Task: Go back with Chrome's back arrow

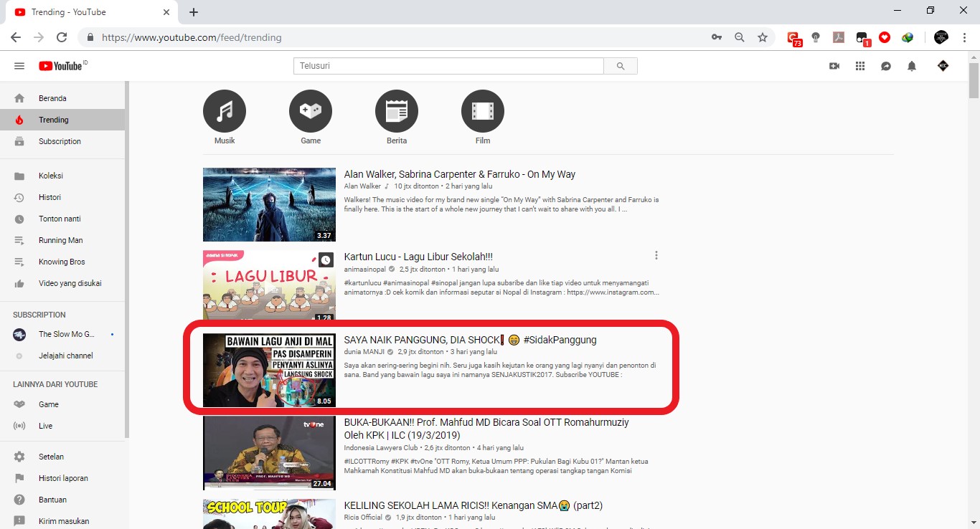Action: pyautogui.click(x=16, y=37)
